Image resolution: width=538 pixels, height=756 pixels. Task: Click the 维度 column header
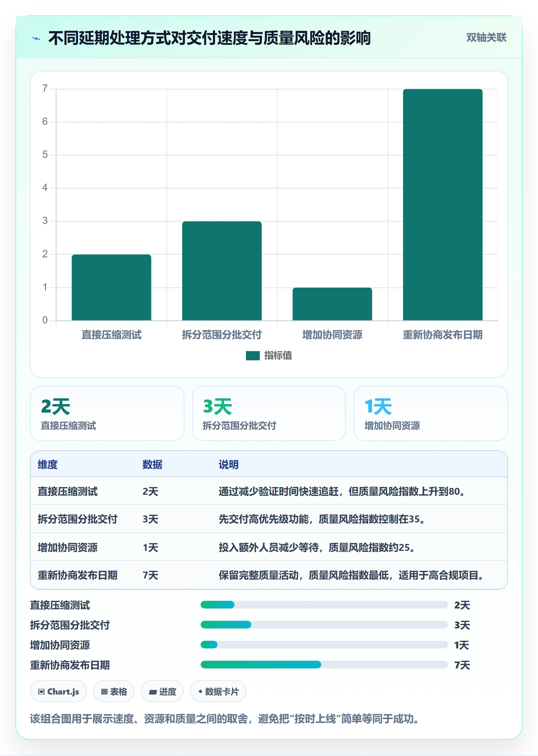coord(48,465)
